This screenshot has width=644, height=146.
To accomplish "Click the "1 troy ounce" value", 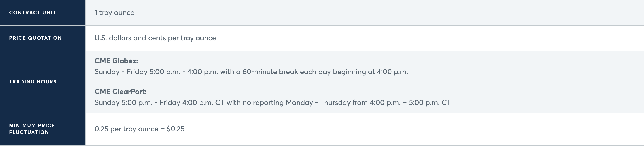I will 114,12.
